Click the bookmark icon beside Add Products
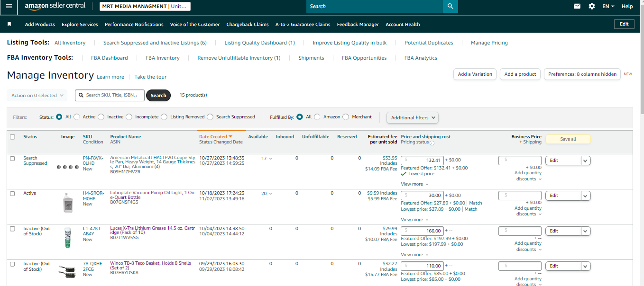The image size is (644, 286). coord(9,24)
